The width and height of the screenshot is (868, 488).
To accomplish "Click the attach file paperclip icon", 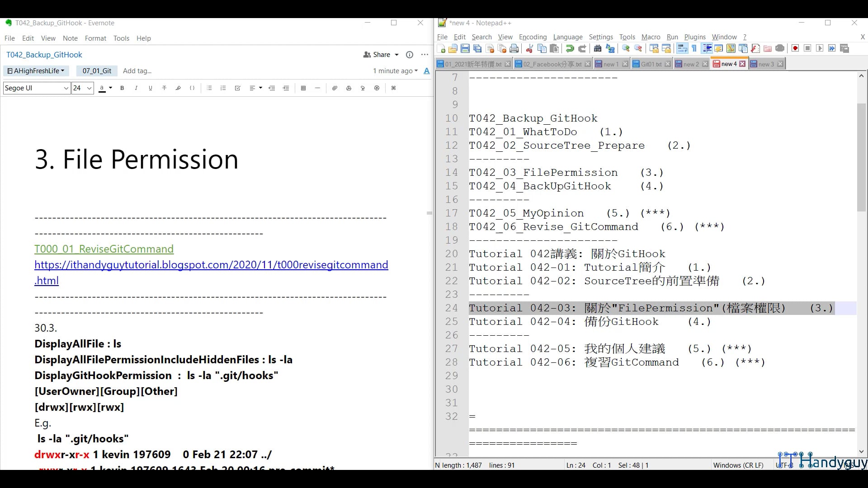I will pos(335,88).
